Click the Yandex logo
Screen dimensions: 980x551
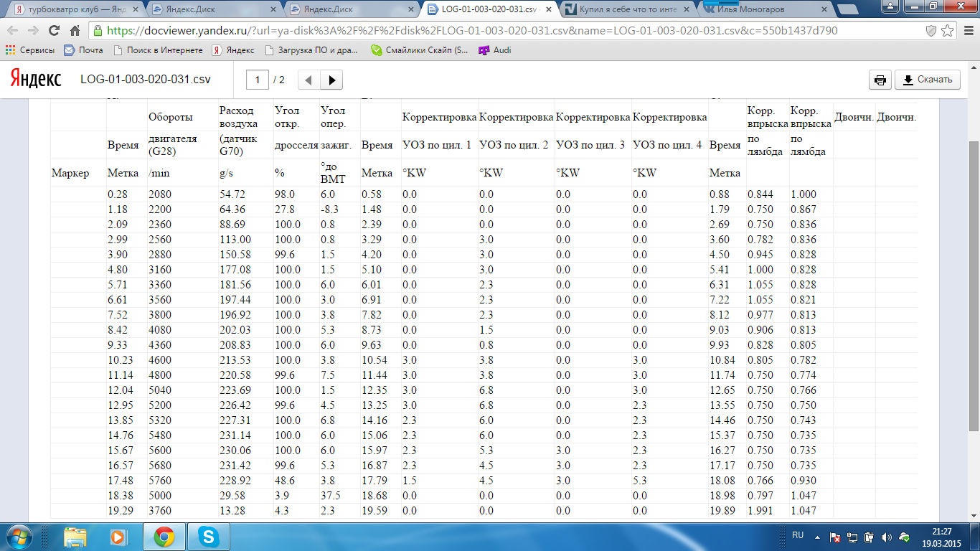click(35, 80)
